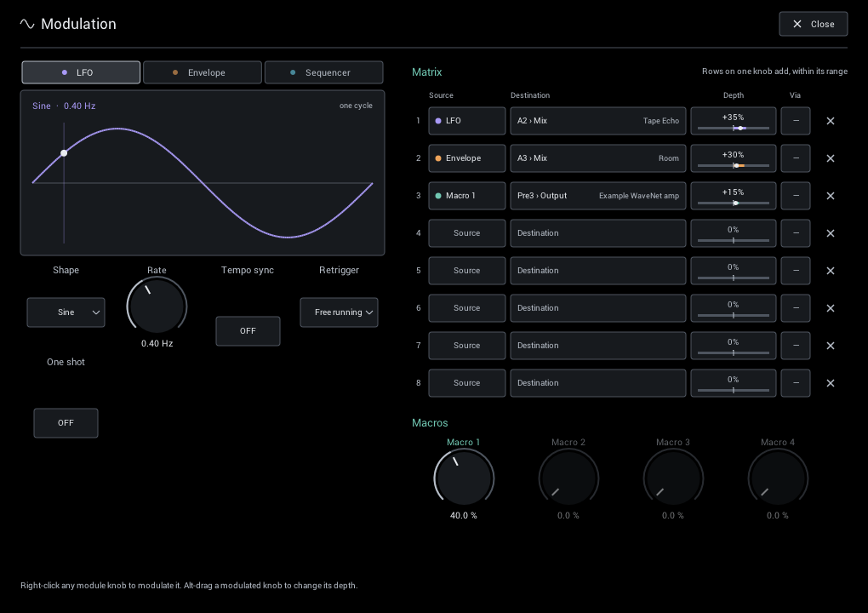Open row 2 Destination A3 Mix Room
868x613 pixels.
[x=598, y=158]
